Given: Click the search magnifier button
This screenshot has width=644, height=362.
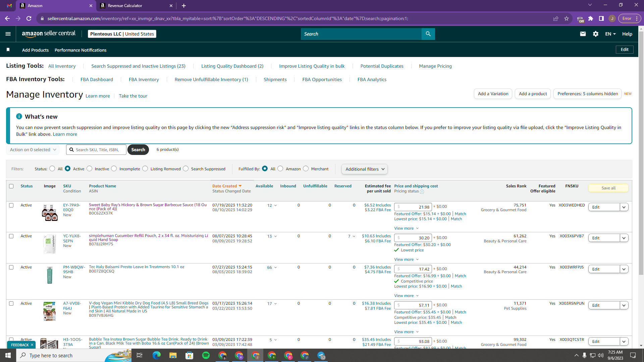Looking at the screenshot, I should click(428, 34).
